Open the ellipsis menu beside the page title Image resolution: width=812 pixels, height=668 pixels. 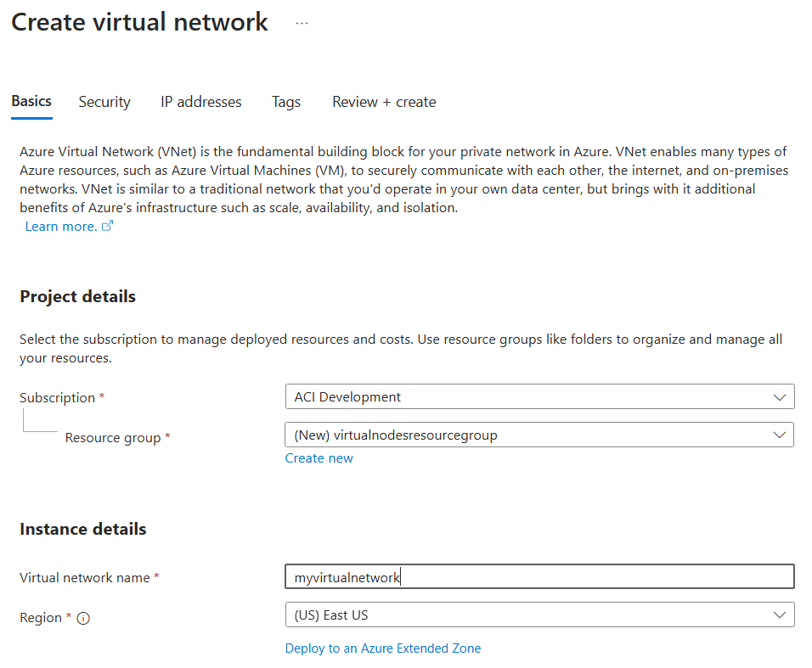tap(302, 23)
